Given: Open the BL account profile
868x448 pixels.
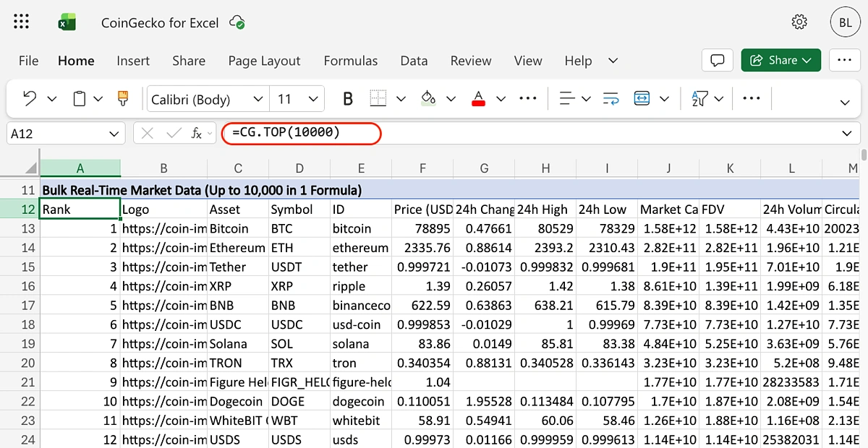Looking at the screenshot, I should (845, 22).
